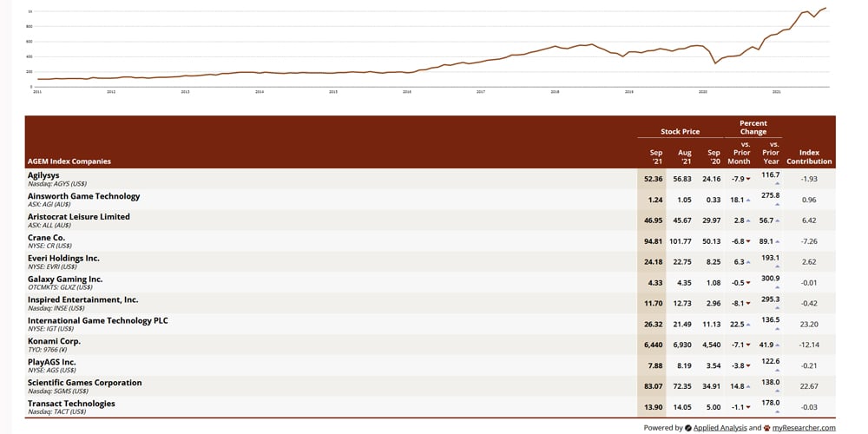868x434 pixels.
Task: Click Konami Sep '21 price 6,440
Action: point(654,345)
